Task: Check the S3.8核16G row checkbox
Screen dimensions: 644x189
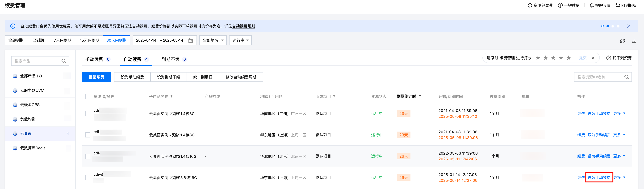Action: (88, 177)
